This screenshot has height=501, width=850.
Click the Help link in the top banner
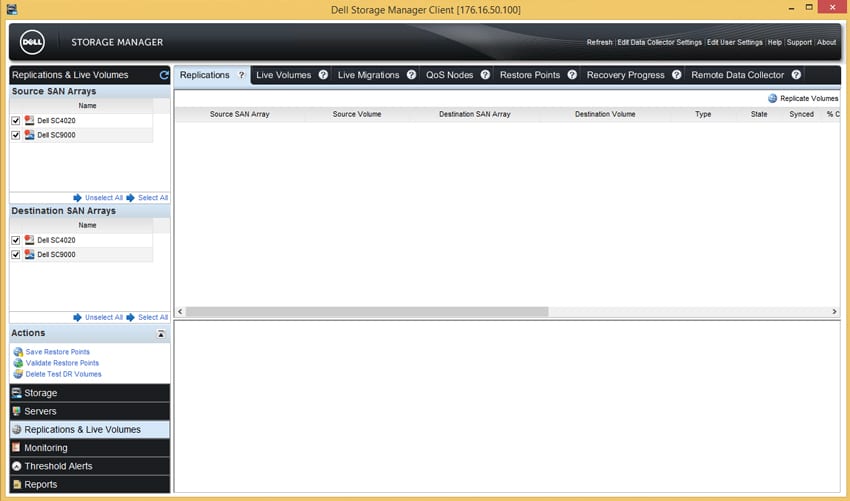coord(775,42)
